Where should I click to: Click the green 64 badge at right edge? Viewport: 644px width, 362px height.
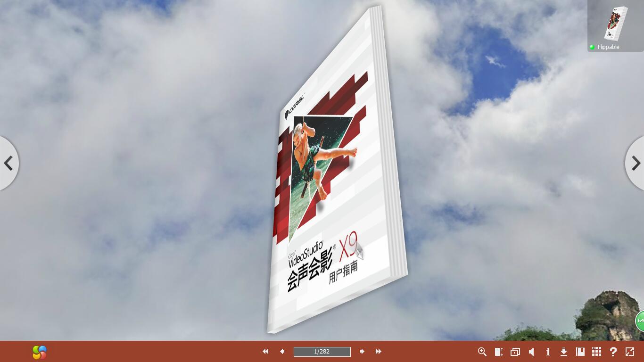click(x=640, y=321)
